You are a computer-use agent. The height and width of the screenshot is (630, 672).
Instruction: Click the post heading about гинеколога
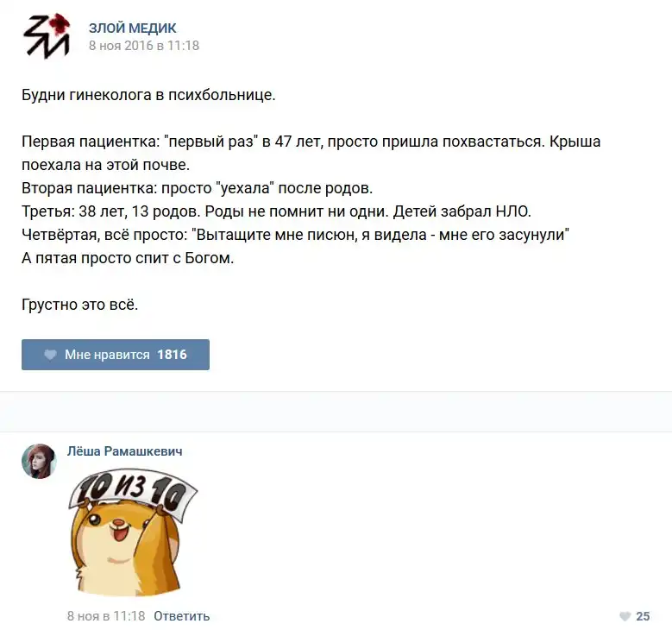click(x=148, y=95)
